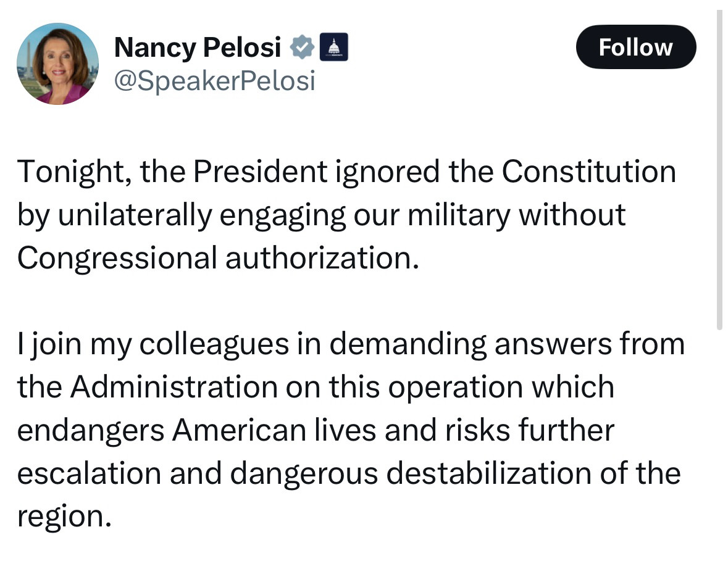This screenshot has width=728, height=569.
Task: Open Nancy Pelosi's profile photo
Action: [57, 64]
